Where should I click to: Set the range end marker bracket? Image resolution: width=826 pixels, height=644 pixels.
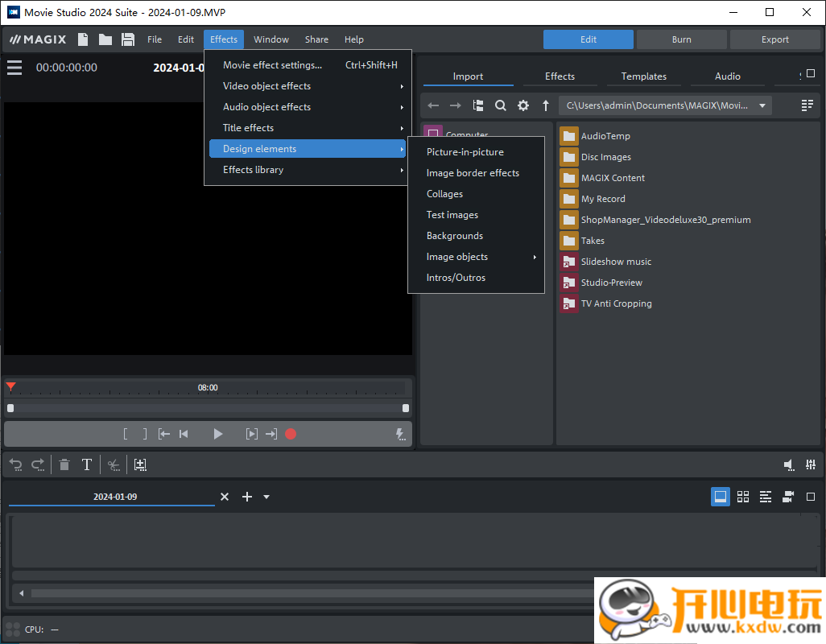click(x=145, y=434)
